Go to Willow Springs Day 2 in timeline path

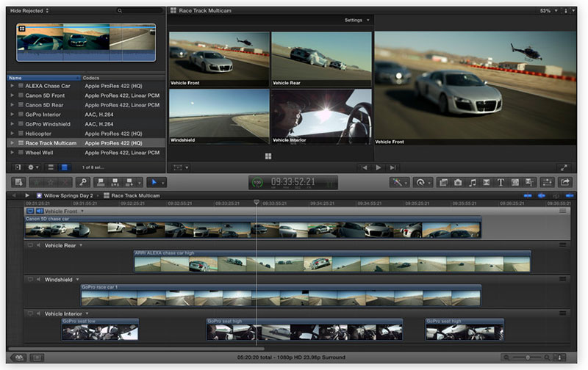(68, 195)
